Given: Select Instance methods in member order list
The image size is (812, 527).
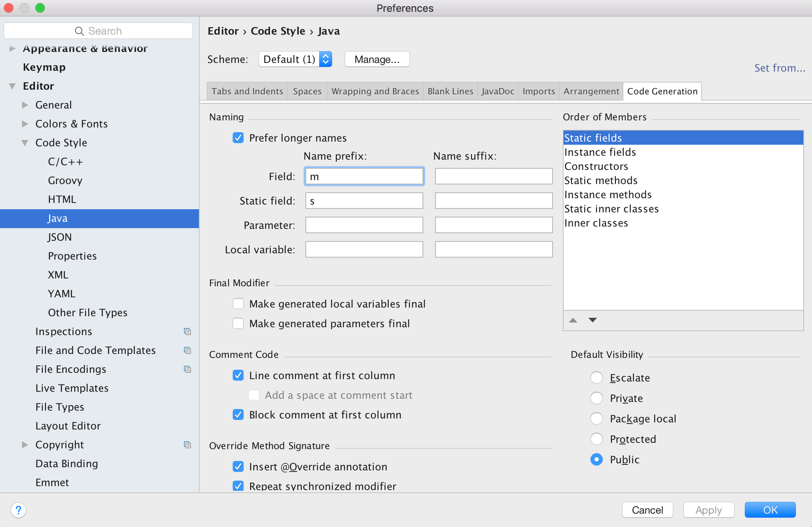Looking at the screenshot, I should pyautogui.click(x=608, y=195).
